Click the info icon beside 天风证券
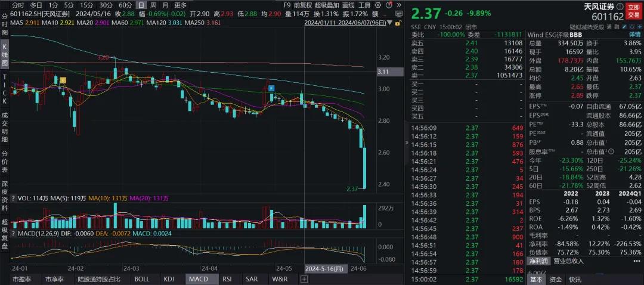Screen dimensions: 644x285 (x=620, y=7)
